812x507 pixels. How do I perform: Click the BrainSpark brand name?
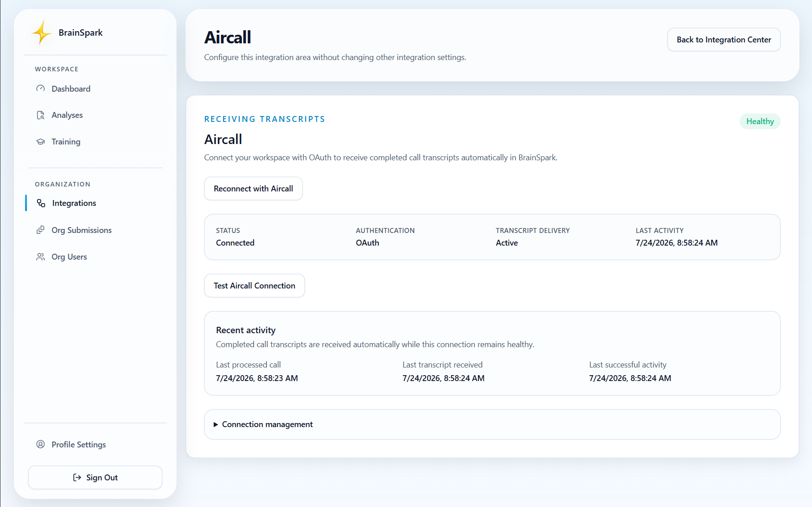coord(81,33)
